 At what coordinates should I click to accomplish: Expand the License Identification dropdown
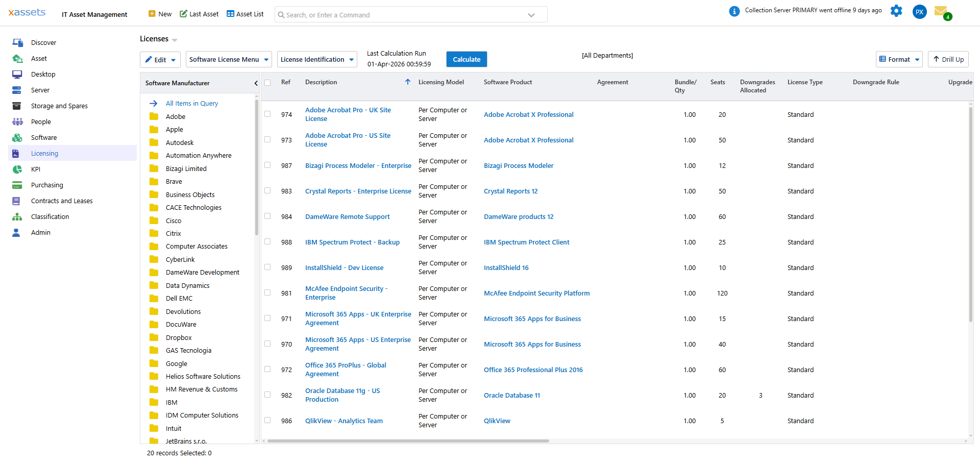coord(317,60)
